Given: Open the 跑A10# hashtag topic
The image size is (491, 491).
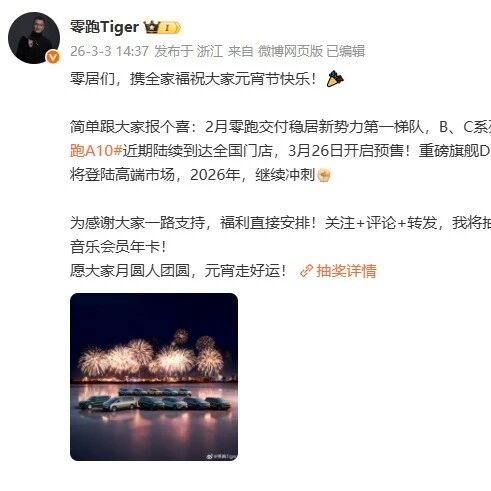Looking at the screenshot, I should click(x=96, y=151).
